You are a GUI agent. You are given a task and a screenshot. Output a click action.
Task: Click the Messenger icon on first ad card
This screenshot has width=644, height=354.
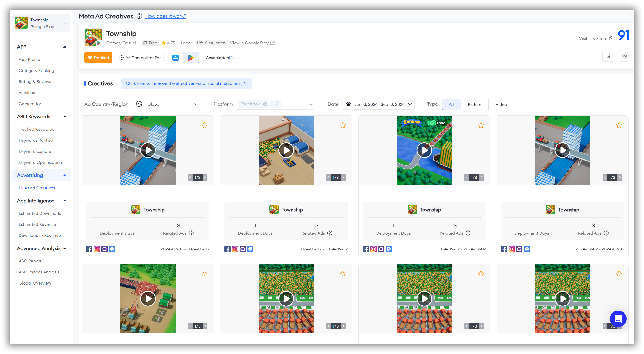(x=112, y=248)
